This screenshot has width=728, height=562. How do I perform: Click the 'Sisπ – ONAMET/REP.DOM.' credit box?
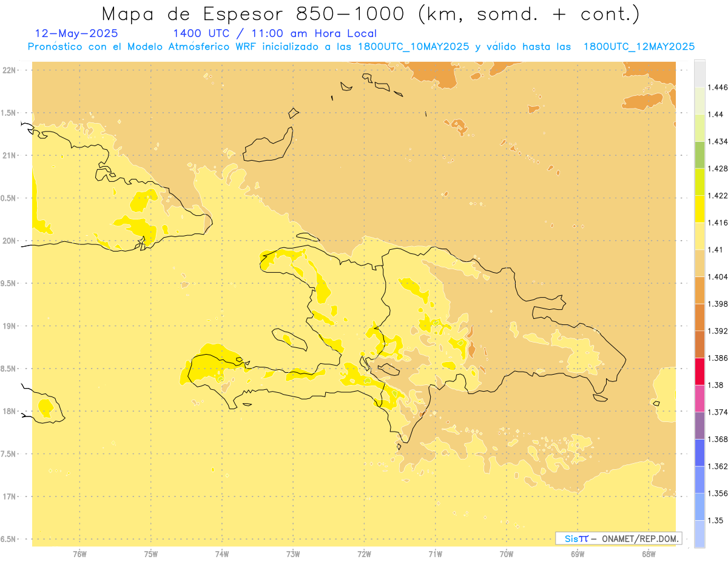pos(619,538)
